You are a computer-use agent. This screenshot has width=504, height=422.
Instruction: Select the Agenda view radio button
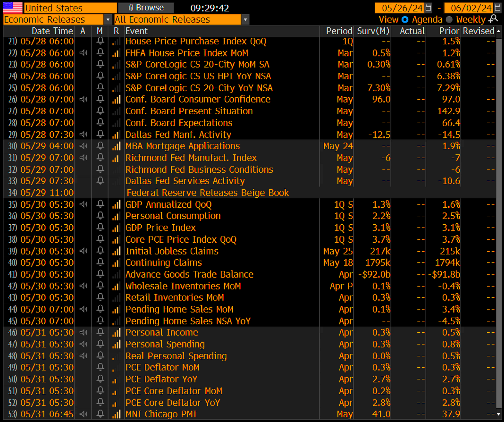click(x=405, y=20)
